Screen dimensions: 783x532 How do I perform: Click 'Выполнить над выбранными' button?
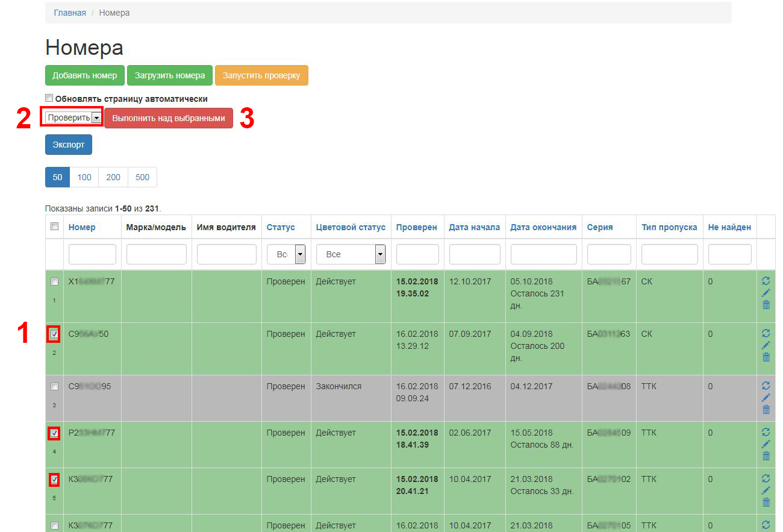pos(169,118)
